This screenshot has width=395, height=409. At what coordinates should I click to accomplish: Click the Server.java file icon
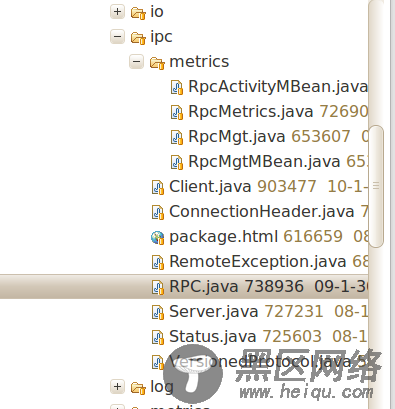(158, 312)
